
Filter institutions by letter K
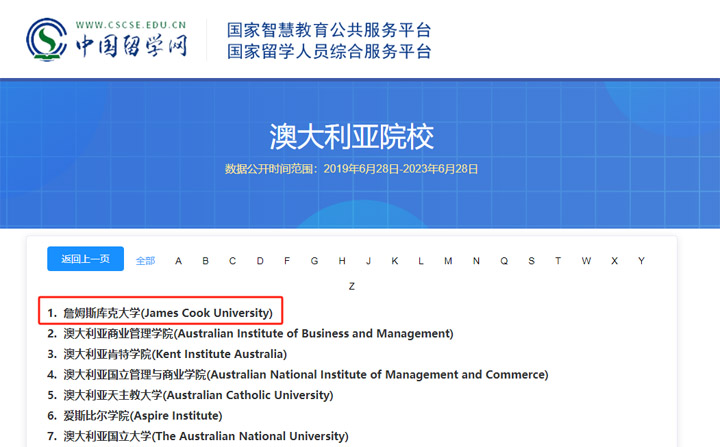click(394, 261)
